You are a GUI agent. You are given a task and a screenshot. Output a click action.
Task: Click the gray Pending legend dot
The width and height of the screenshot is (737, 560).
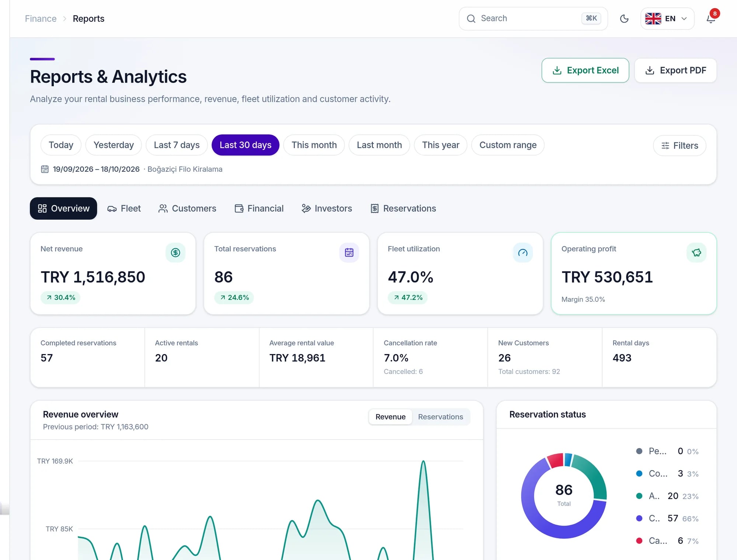click(x=639, y=451)
